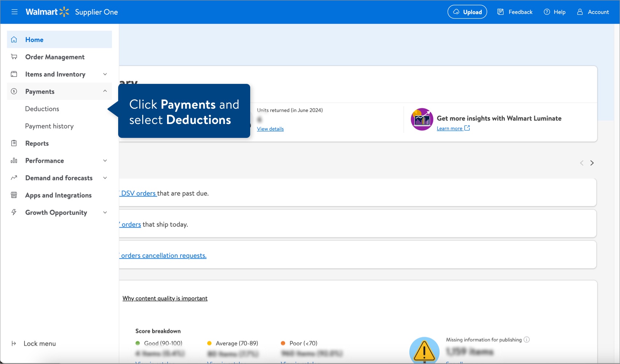Open the hamburger menu

pos(14,12)
